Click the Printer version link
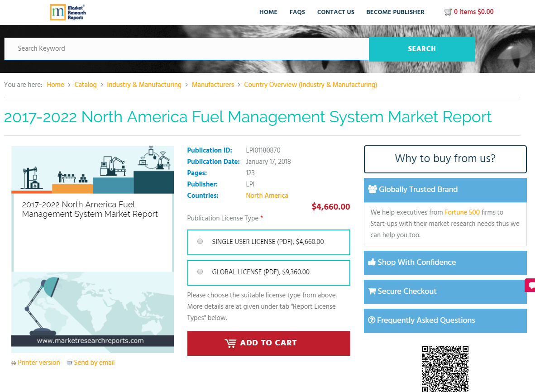The width and height of the screenshot is (535, 392). point(39,363)
